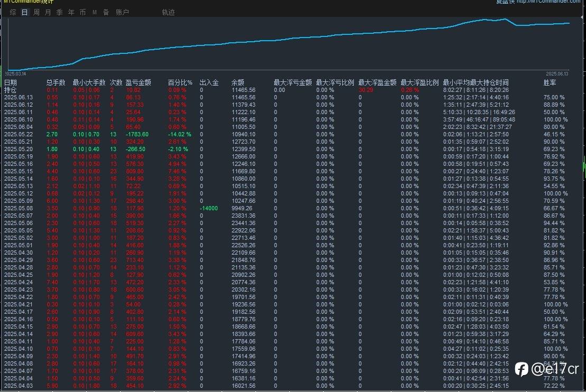Click the 余额 balance column header
The height and width of the screenshot is (392, 586).
tap(238, 82)
